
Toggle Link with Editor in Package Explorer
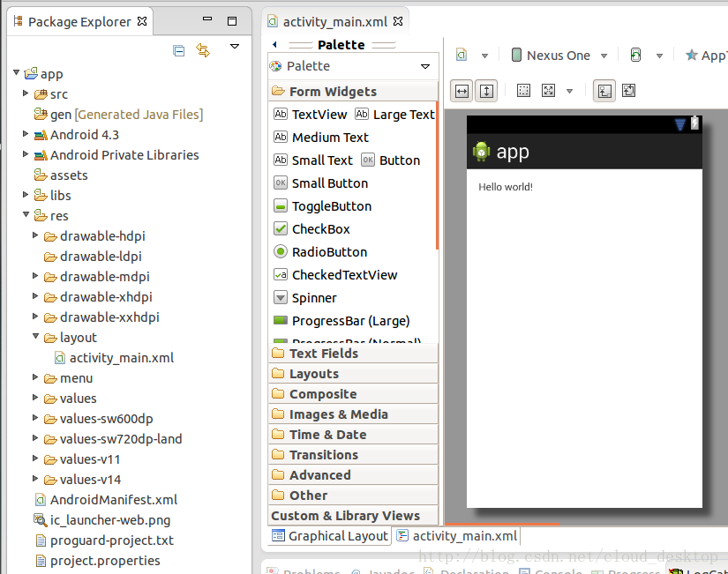(x=203, y=50)
